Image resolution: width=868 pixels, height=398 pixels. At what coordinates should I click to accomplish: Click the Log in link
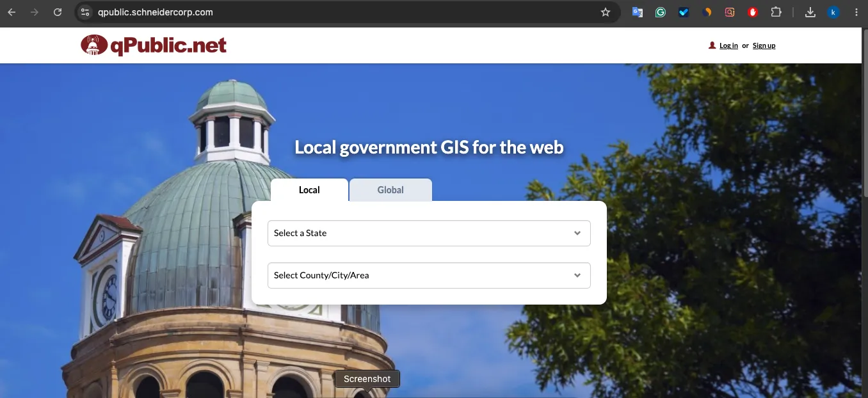728,45
